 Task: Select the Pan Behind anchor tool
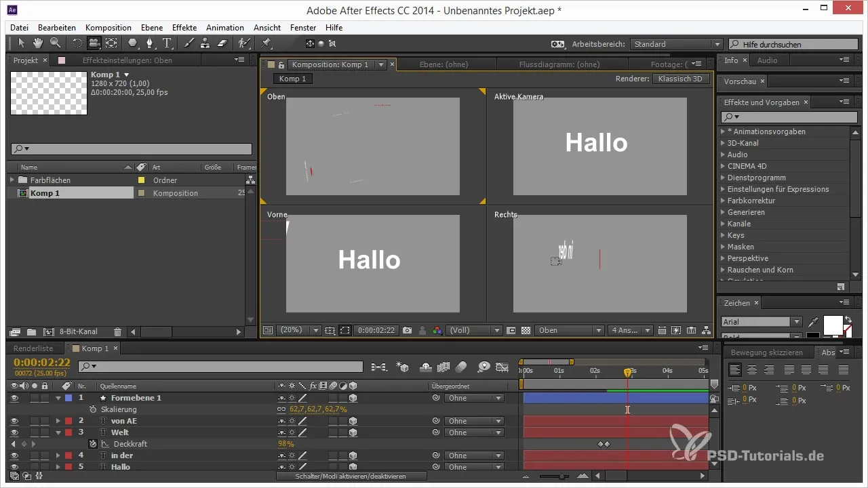(x=111, y=43)
